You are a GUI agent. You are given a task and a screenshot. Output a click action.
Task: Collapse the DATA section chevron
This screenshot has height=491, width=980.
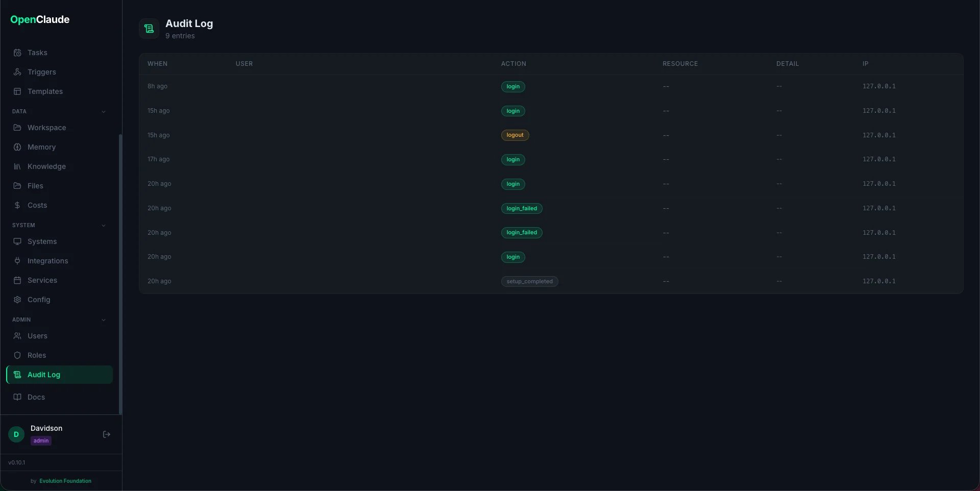tap(104, 112)
